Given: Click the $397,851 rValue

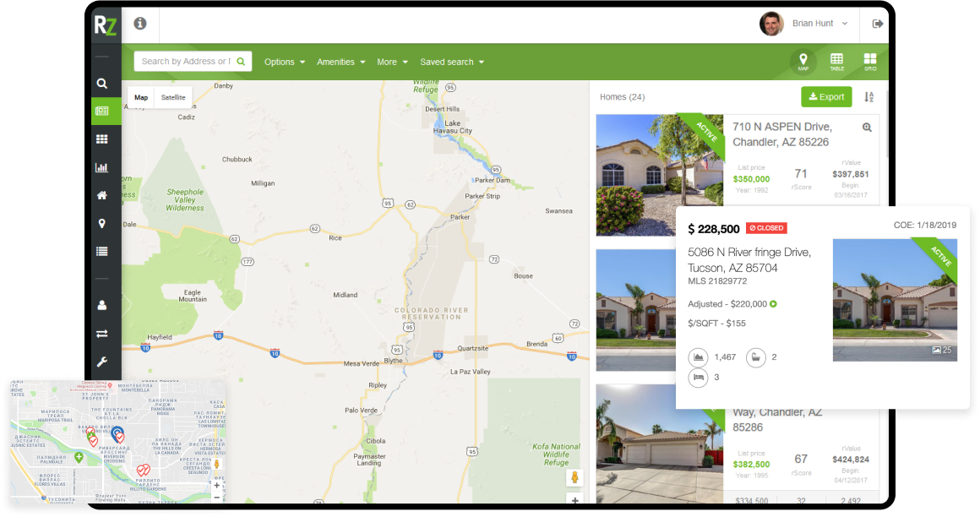Looking at the screenshot, I should 851,174.
